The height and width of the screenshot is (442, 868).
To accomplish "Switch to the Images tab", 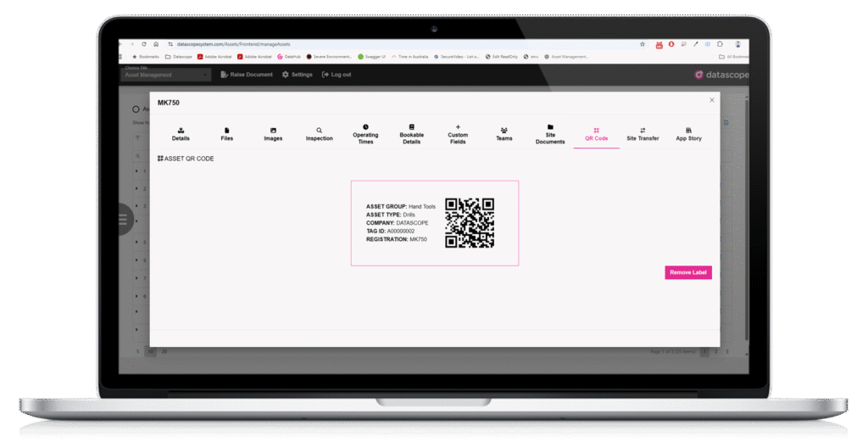I will click(273, 134).
